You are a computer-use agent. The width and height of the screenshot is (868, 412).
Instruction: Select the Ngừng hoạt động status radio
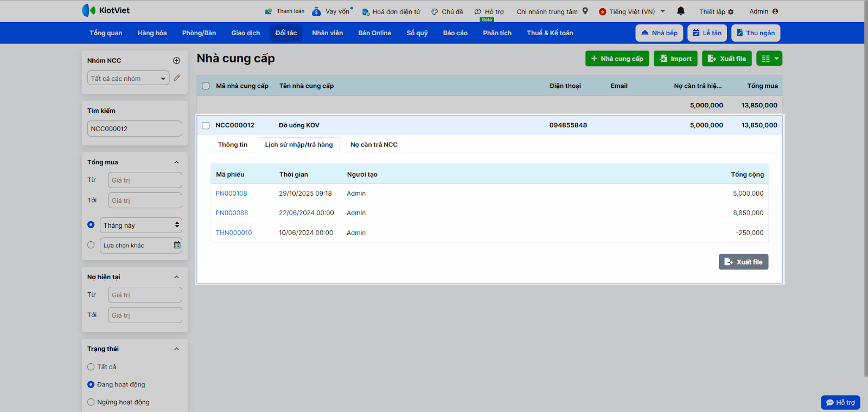pos(91,402)
